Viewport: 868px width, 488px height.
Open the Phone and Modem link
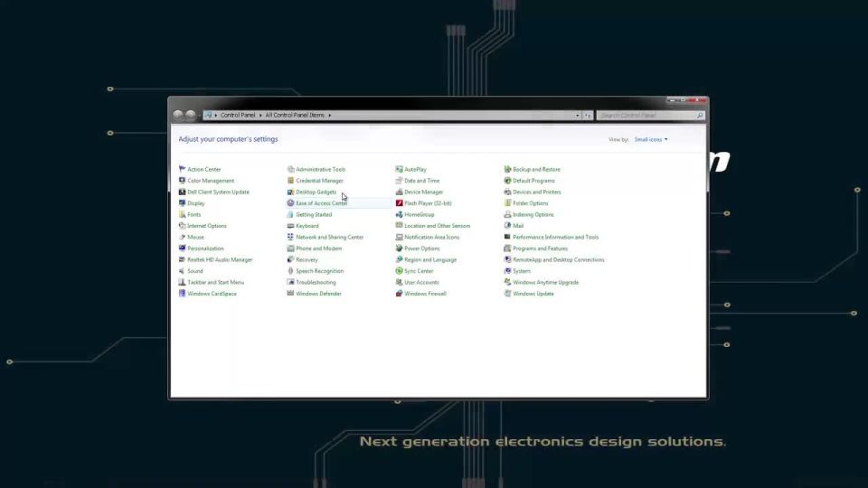tap(319, 249)
